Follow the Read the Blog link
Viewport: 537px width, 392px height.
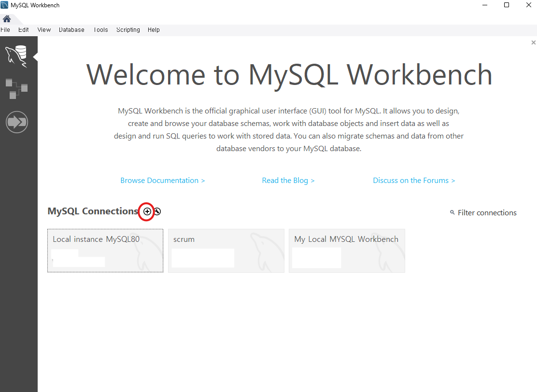pyautogui.click(x=288, y=181)
